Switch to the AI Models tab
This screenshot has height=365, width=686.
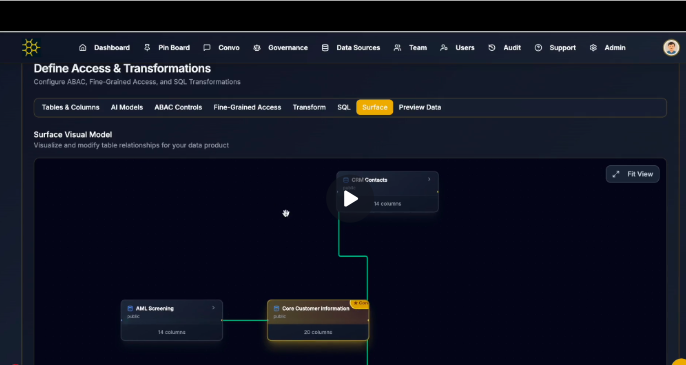pyautogui.click(x=127, y=107)
